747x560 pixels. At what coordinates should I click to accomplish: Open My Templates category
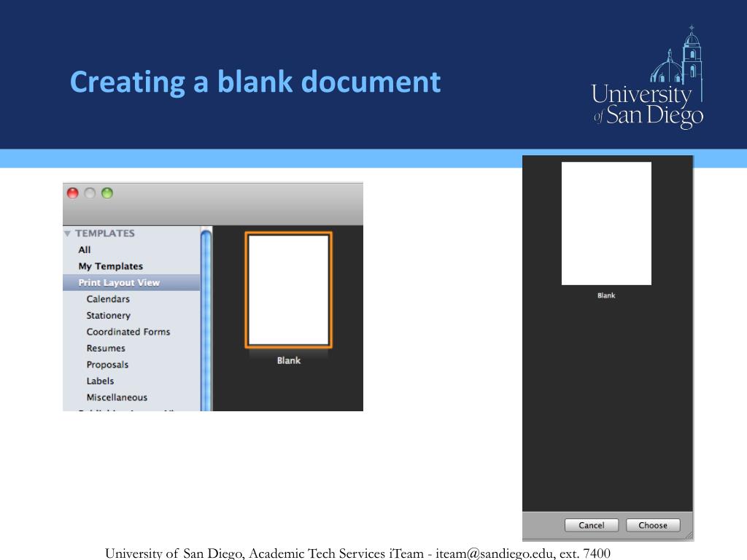pyautogui.click(x=111, y=266)
